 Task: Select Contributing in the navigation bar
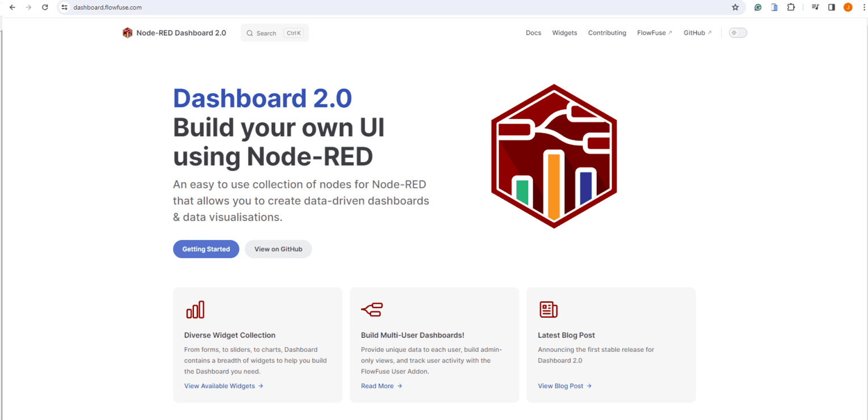(x=606, y=33)
